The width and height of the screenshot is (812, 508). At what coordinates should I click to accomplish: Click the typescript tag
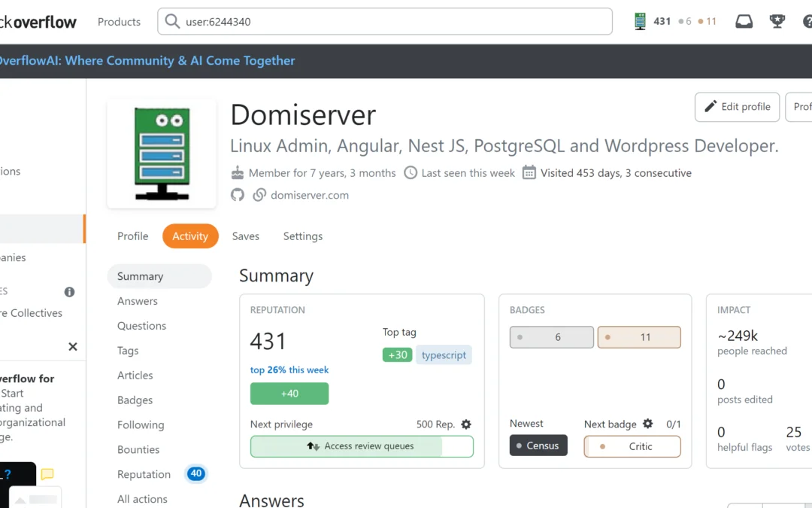(x=444, y=355)
